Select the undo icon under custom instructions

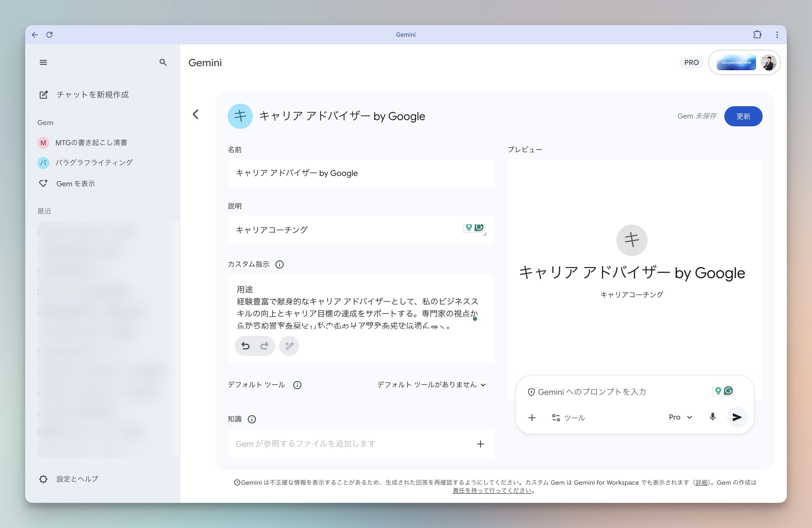pyautogui.click(x=245, y=346)
